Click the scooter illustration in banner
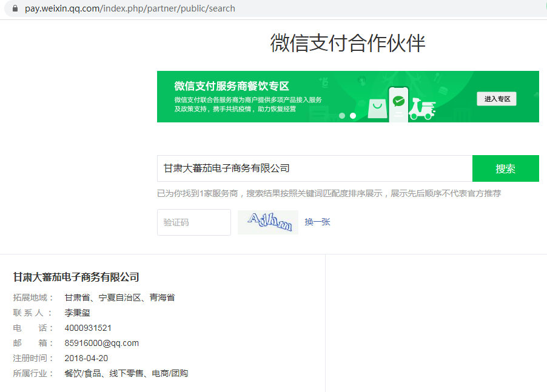547x392 pixels. [x=423, y=108]
